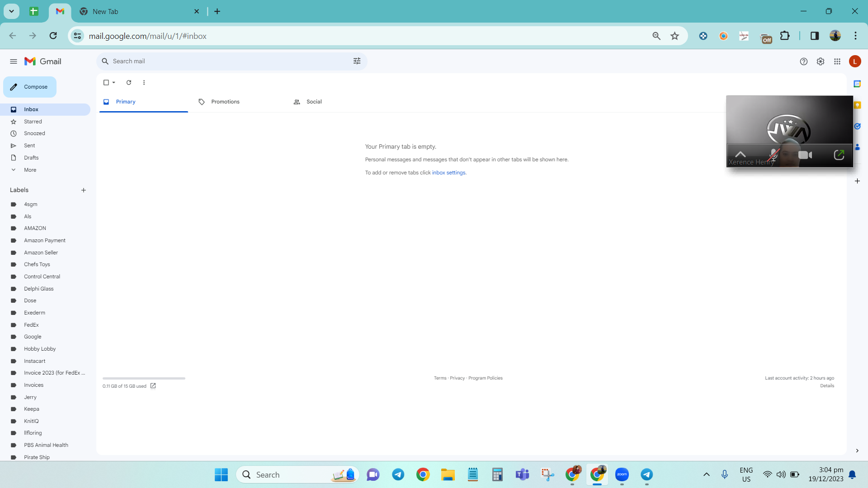Click the storage usage progress bar
Viewport: 868px width, 488px height.
pyautogui.click(x=144, y=378)
